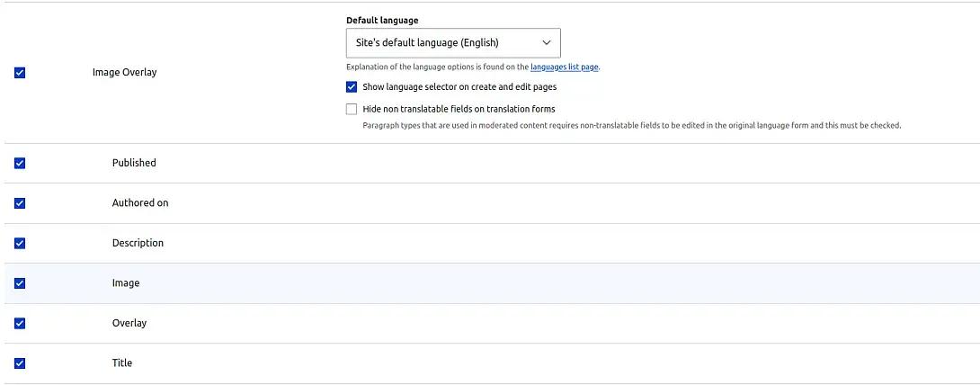Click the Description row label
The width and height of the screenshot is (980, 385).
pos(138,243)
